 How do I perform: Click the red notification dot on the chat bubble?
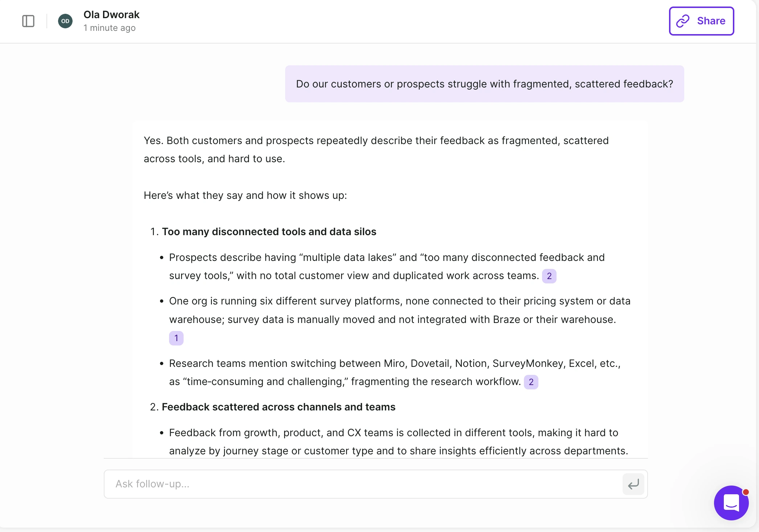[746, 492]
